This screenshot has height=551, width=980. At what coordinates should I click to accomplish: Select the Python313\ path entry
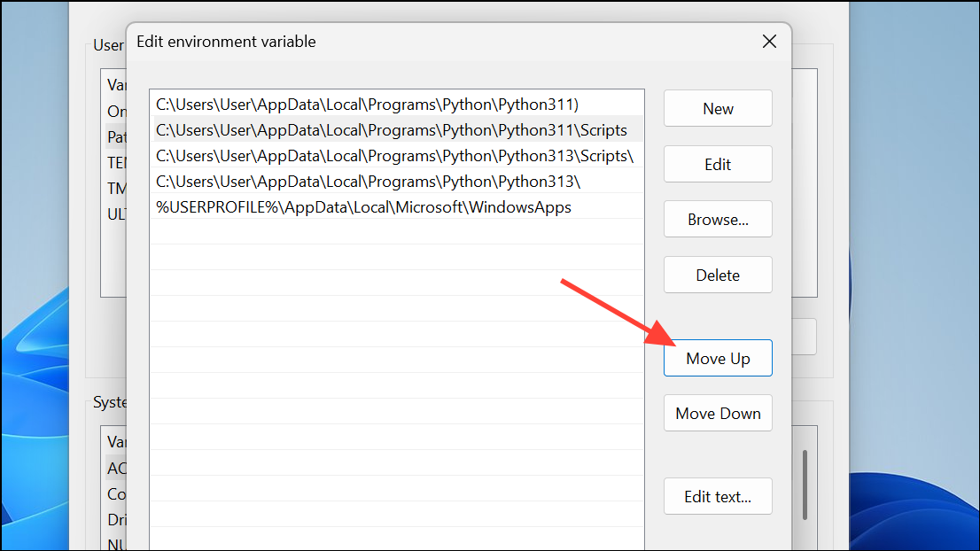(368, 182)
